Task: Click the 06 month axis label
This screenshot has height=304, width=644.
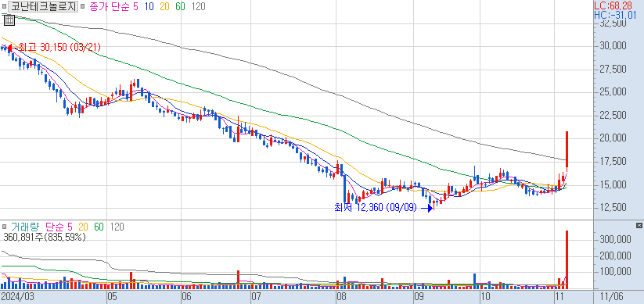Action: (x=187, y=296)
